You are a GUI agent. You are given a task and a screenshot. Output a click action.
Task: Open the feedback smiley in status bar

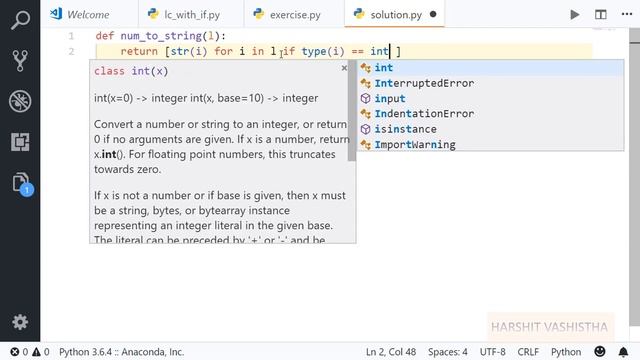coord(600,351)
